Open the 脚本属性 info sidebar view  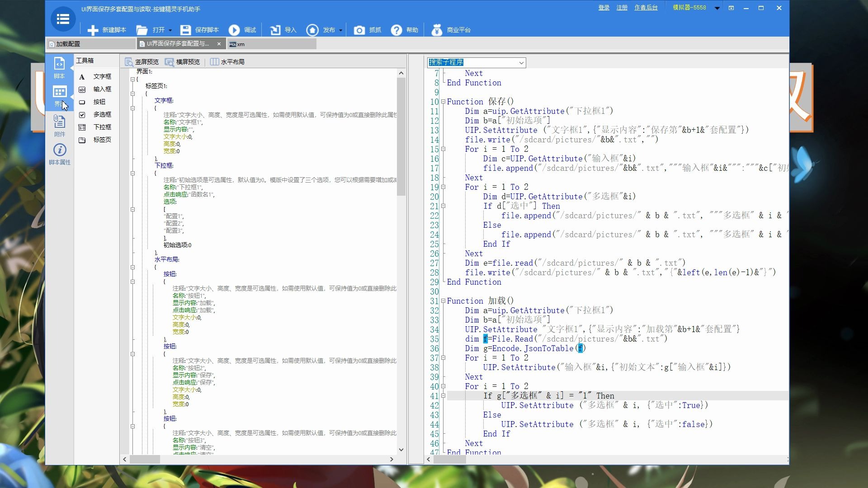[59, 154]
